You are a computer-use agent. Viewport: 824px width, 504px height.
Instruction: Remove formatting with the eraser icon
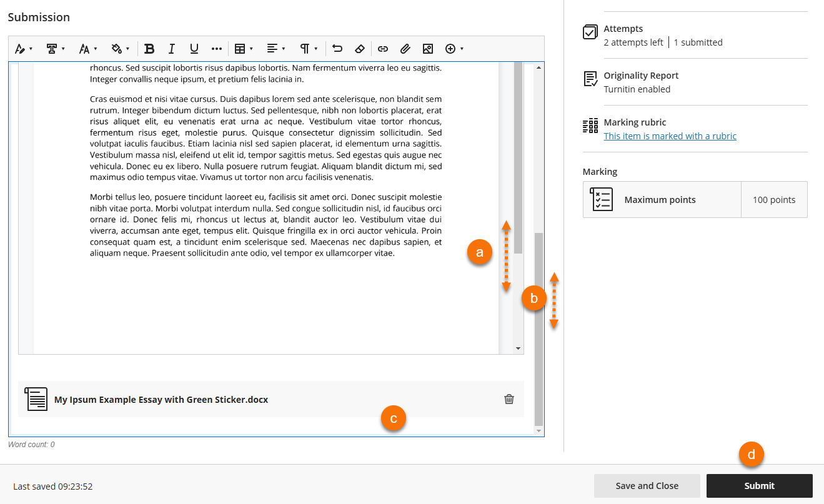[360, 48]
